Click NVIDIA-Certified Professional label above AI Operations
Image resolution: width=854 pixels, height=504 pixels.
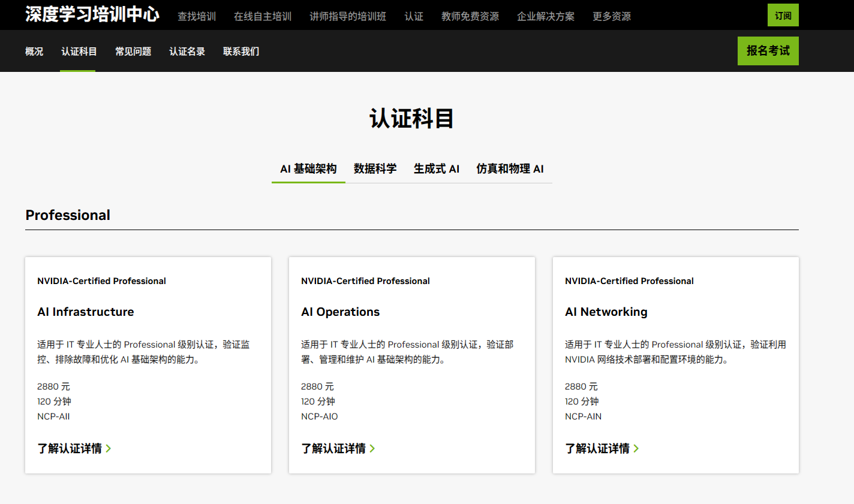point(365,281)
